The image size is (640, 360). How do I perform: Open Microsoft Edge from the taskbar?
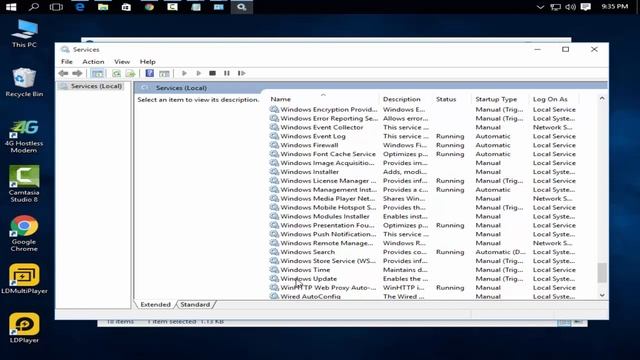(80, 7)
